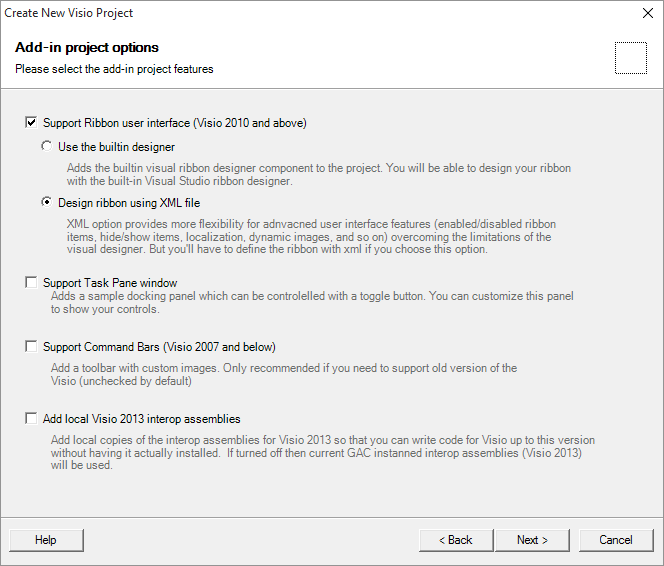This screenshot has height=566, width=664.
Task: Click the XML option description paragraph
Action: point(311,236)
